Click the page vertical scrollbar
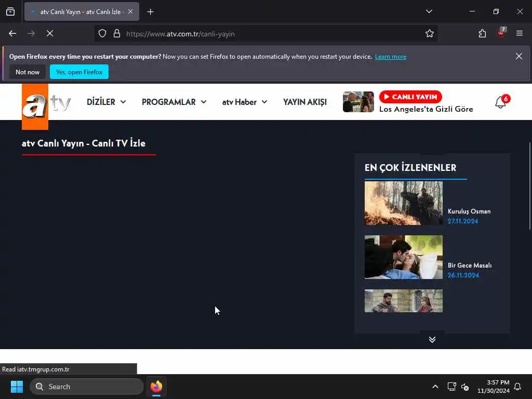 click(529, 186)
